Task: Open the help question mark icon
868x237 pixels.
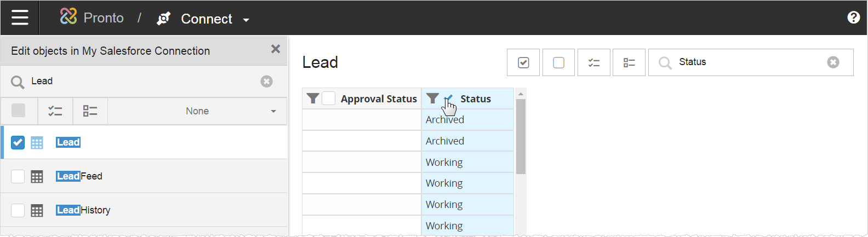Action: click(x=853, y=18)
